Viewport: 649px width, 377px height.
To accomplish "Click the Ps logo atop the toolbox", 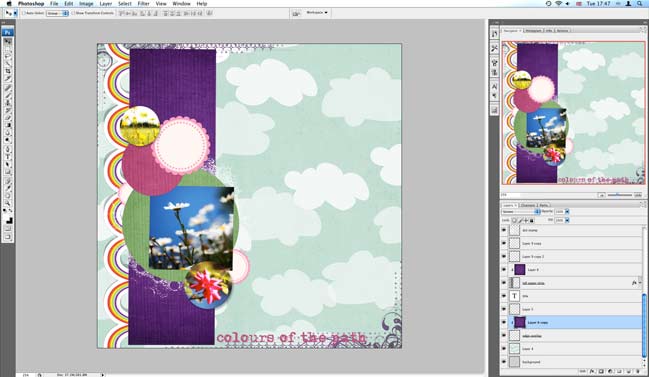I will point(8,32).
